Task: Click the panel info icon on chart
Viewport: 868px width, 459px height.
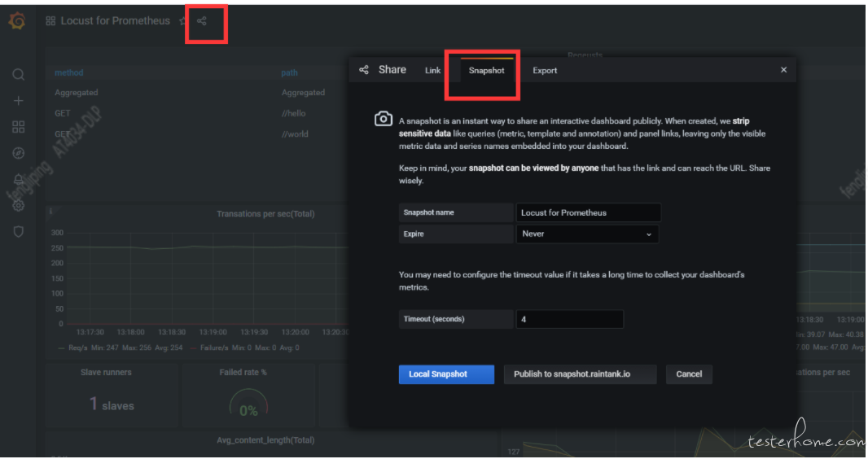Action: click(x=50, y=212)
